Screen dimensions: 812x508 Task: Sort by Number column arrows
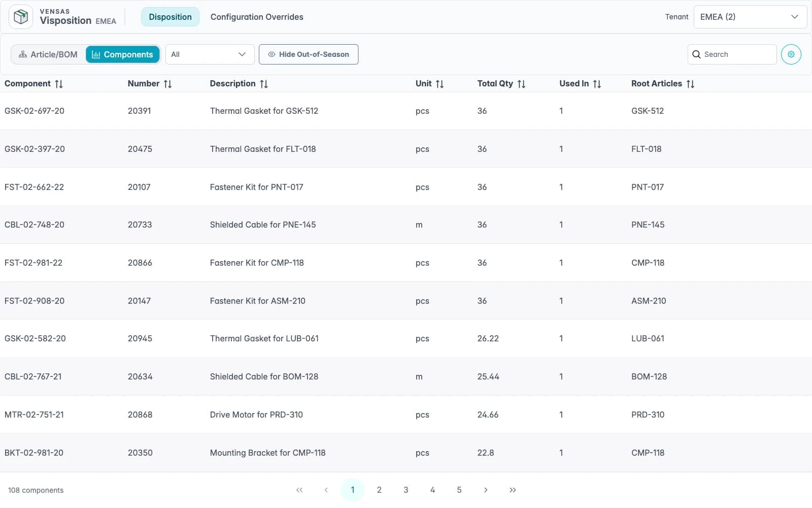pyautogui.click(x=167, y=84)
